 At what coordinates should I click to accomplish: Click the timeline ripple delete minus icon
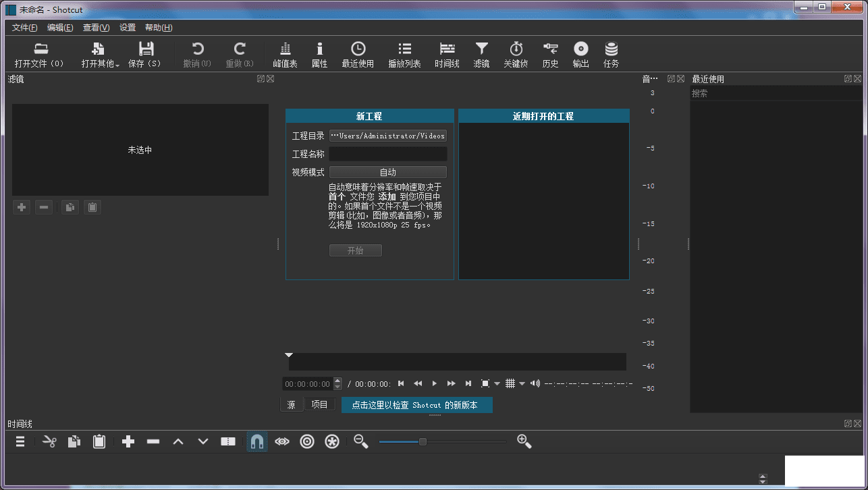pyautogui.click(x=153, y=442)
